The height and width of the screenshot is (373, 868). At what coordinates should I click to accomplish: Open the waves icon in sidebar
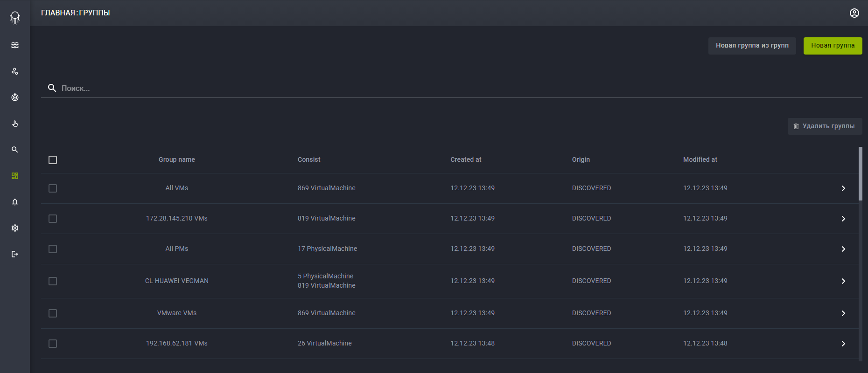click(15, 45)
